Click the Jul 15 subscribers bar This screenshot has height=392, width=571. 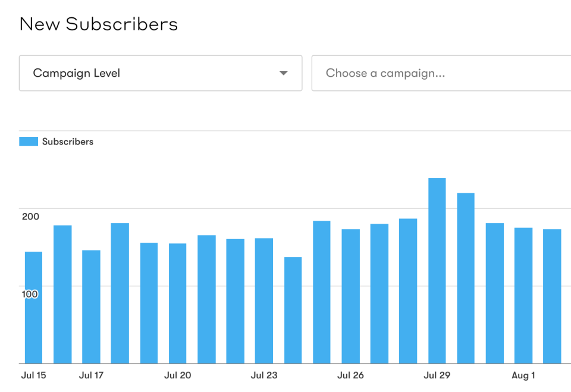point(33,303)
